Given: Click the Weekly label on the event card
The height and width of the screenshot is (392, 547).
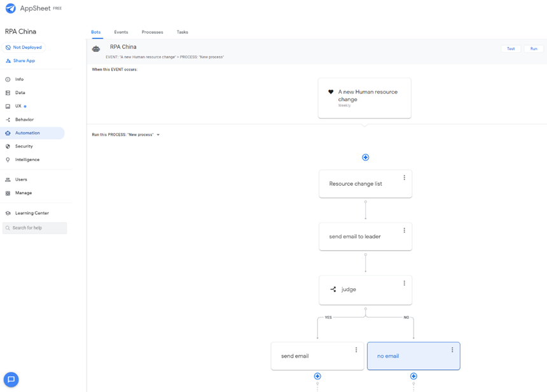Looking at the screenshot, I should pyautogui.click(x=344, y=106).
